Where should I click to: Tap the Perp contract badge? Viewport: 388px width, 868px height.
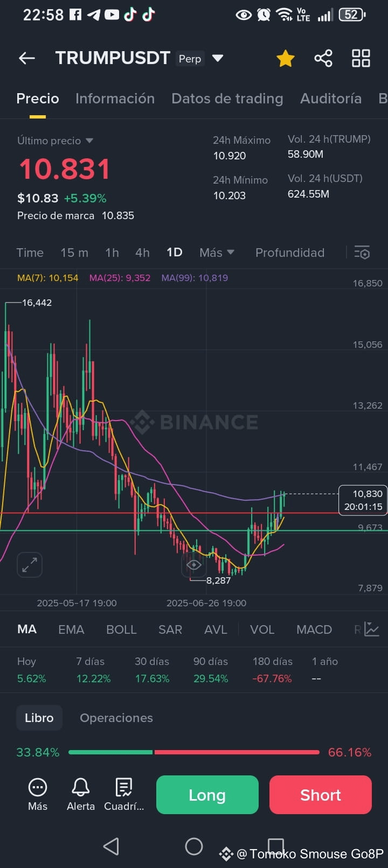190,59
